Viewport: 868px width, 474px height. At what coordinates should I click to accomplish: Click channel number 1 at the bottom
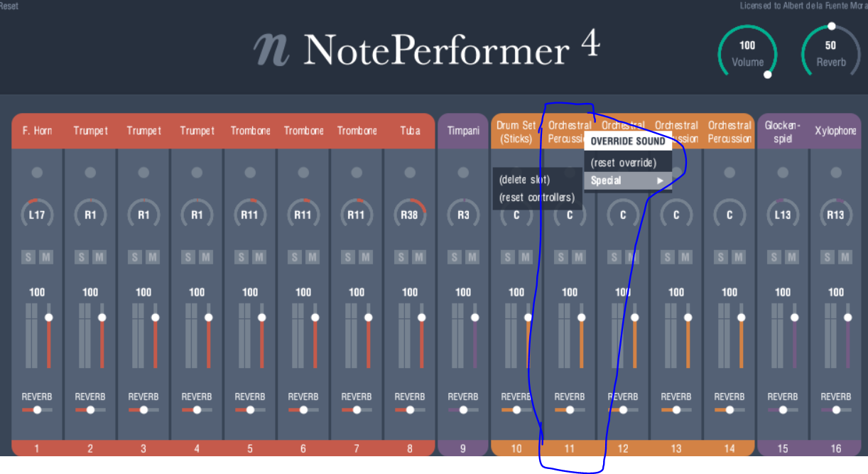(x=37, y=448)
